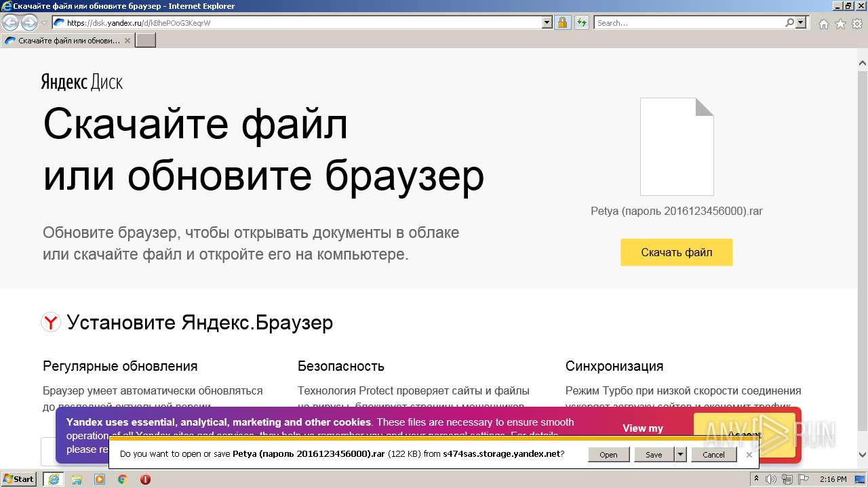Click the IE logo in the title bar
Screen dimensions: 868x488
click(x=6, y=6)
